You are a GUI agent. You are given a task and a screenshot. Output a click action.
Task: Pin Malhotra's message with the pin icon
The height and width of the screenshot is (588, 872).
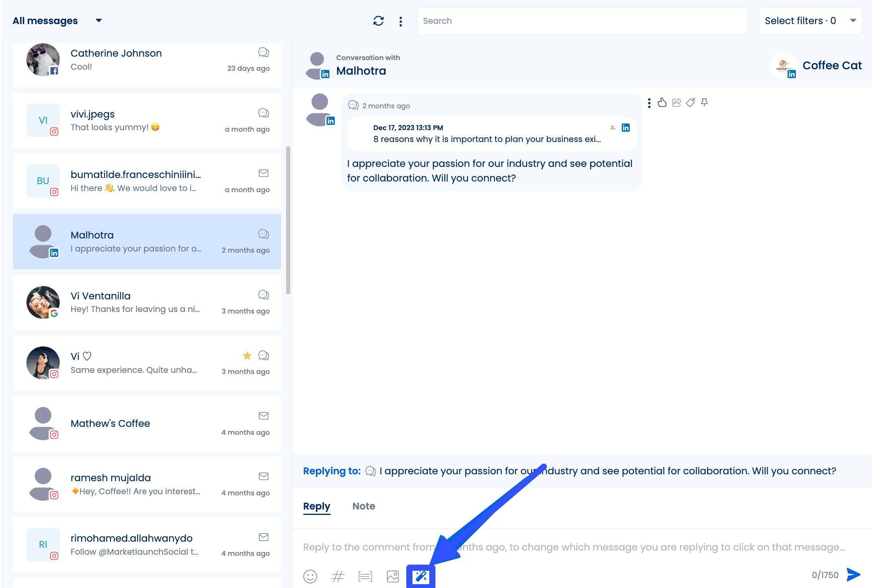[x=704, y=103]
